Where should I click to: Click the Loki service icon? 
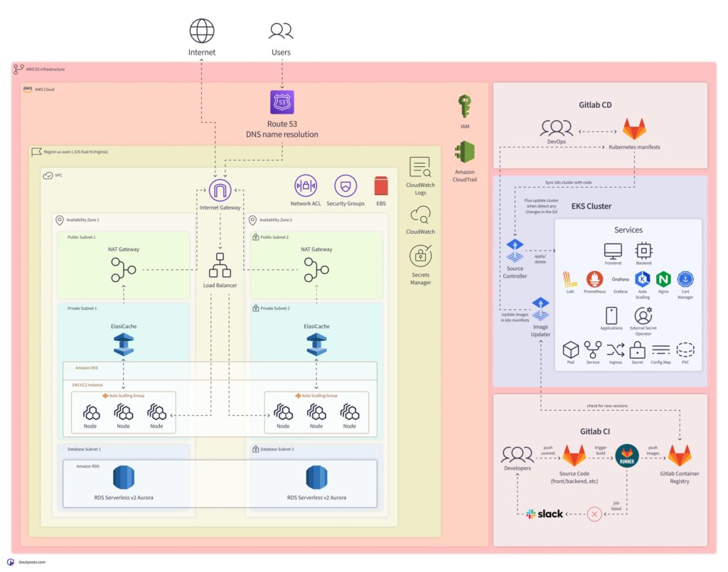[x=569, y=279]
